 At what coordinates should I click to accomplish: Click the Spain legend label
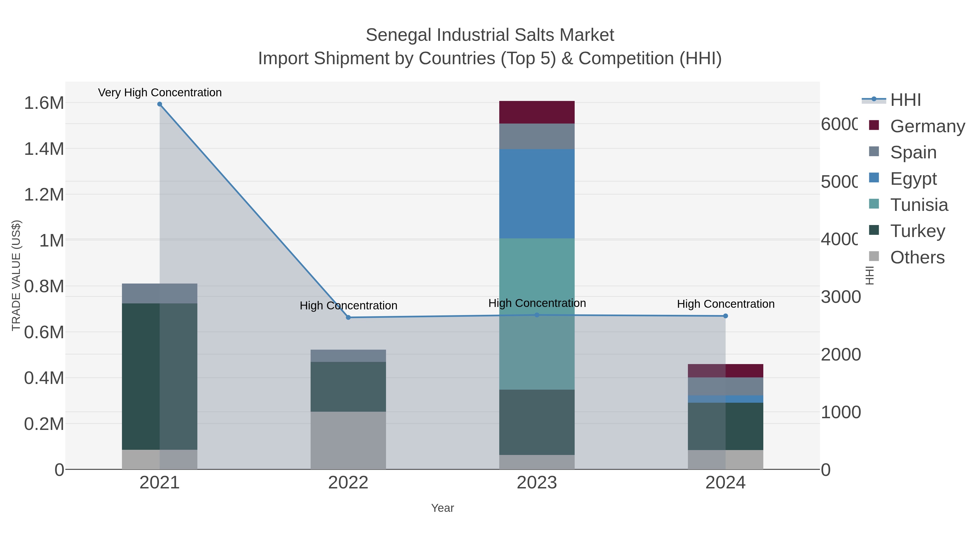pos(913,152)
